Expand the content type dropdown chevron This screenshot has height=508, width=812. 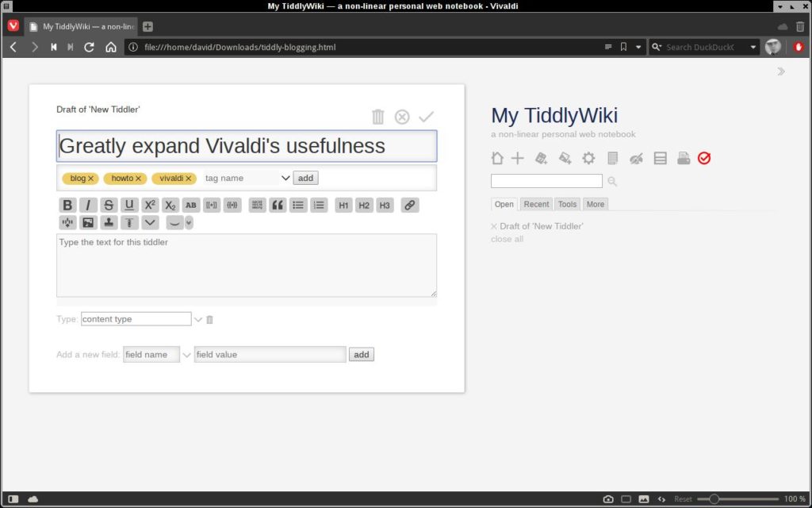click(197, 319)
